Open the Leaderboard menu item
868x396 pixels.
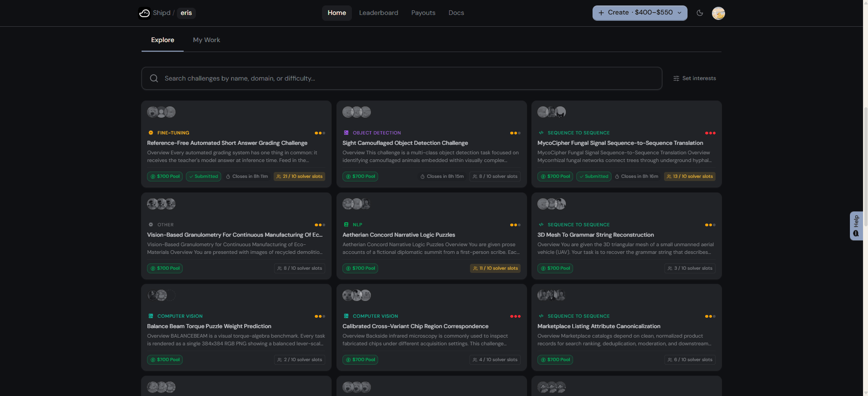click(x=379, y=13)
